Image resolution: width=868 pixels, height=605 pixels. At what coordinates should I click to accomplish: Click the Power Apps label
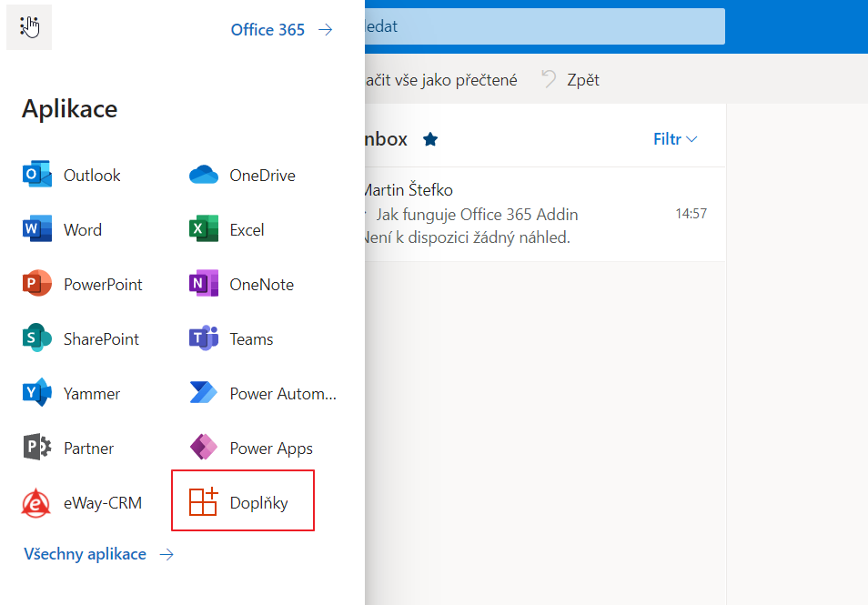point(271,449)
